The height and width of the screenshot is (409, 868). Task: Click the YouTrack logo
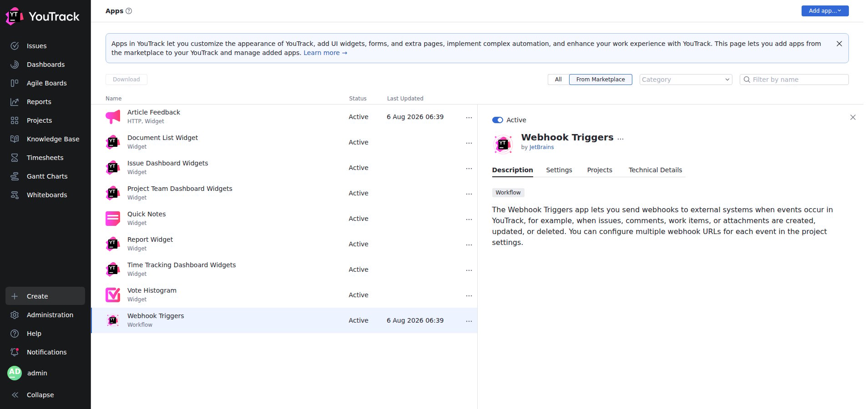pyautogui.click(x=42, y=16)
